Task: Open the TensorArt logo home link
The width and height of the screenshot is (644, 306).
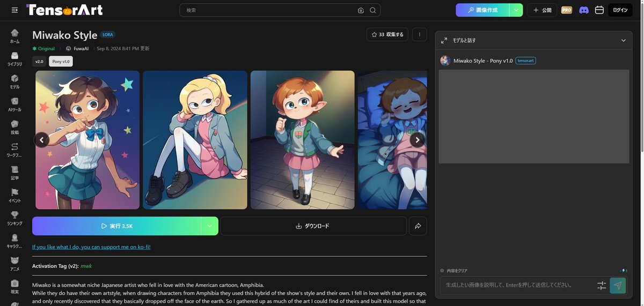Action: [x=64, y=10]
